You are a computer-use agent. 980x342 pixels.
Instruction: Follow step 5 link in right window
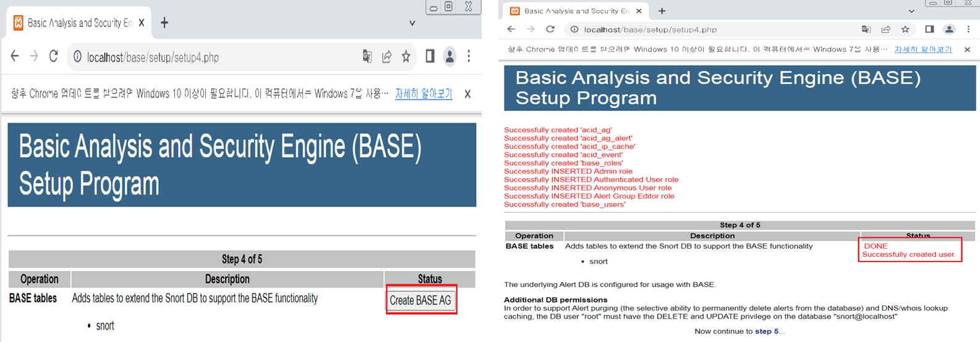(767, 331)
